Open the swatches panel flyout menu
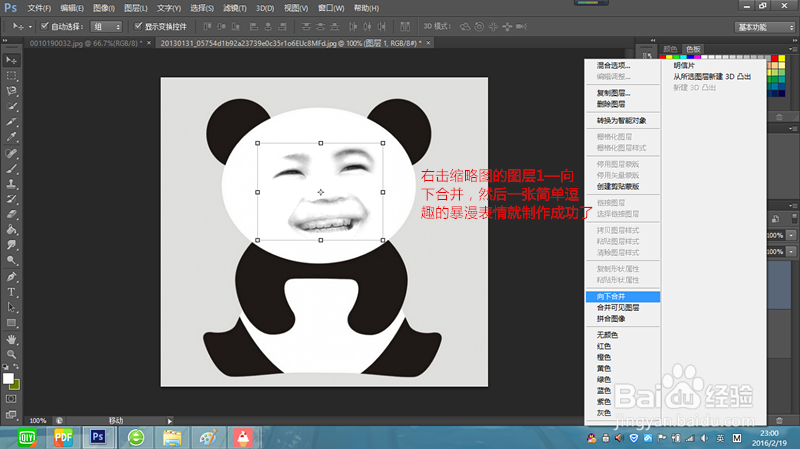Image resolution: width=800 pixels, height=449 pixels. tap(793, 49)
